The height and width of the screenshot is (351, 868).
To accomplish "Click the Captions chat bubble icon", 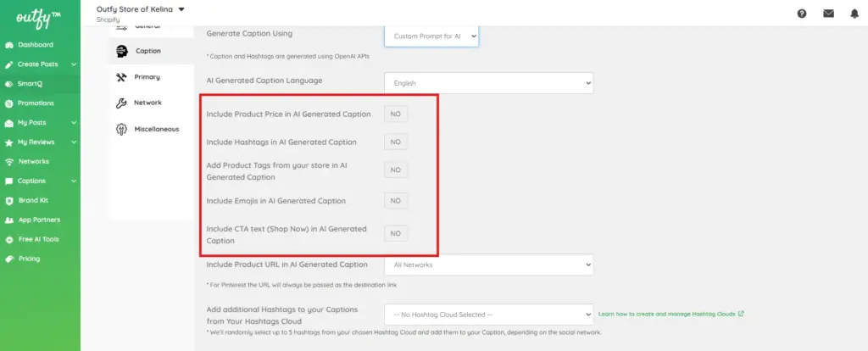I will click(8, 181).
